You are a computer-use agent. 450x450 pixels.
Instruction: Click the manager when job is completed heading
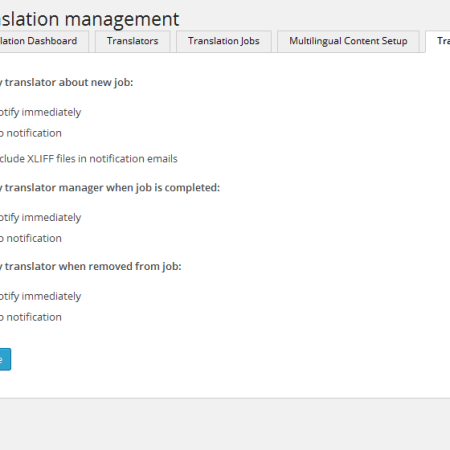(x=110, y=188)
